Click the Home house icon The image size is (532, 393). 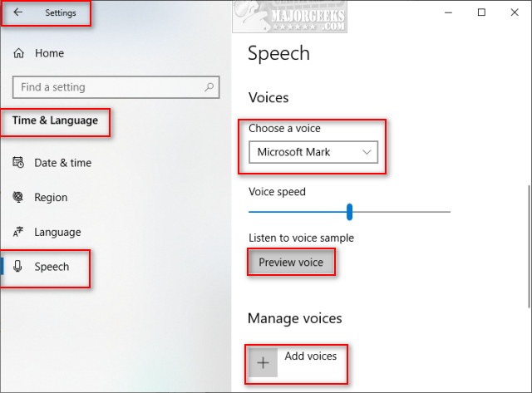[19, 53]
